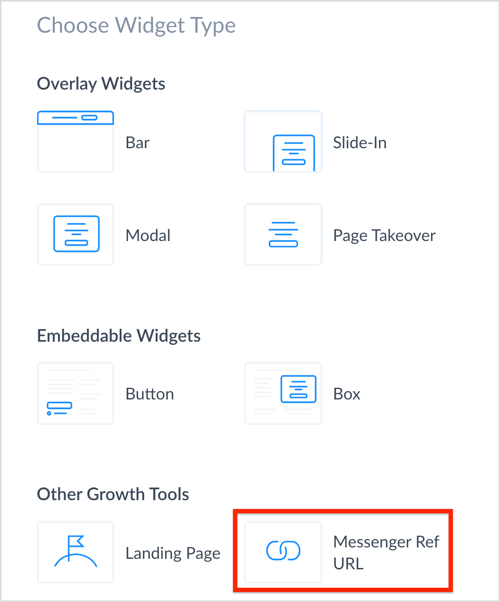
Task: Choose the Button embeddable widget icon
Action: coord(75,393)
